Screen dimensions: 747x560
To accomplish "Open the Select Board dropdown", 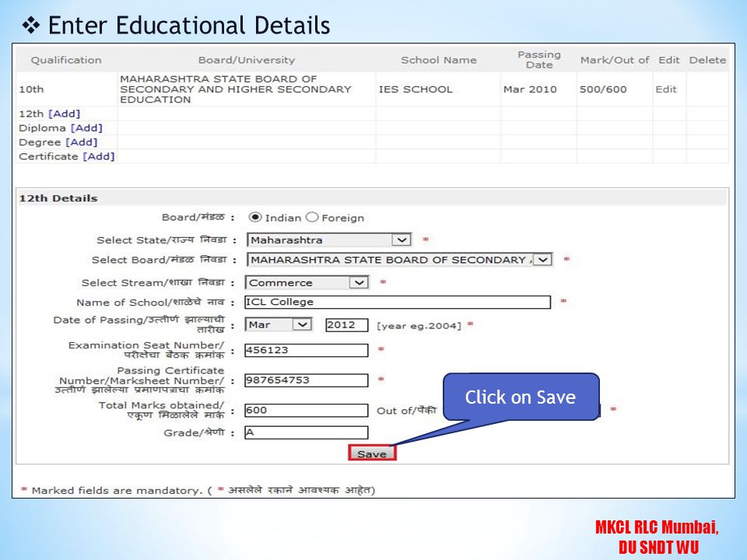I will tap(400, 260).
